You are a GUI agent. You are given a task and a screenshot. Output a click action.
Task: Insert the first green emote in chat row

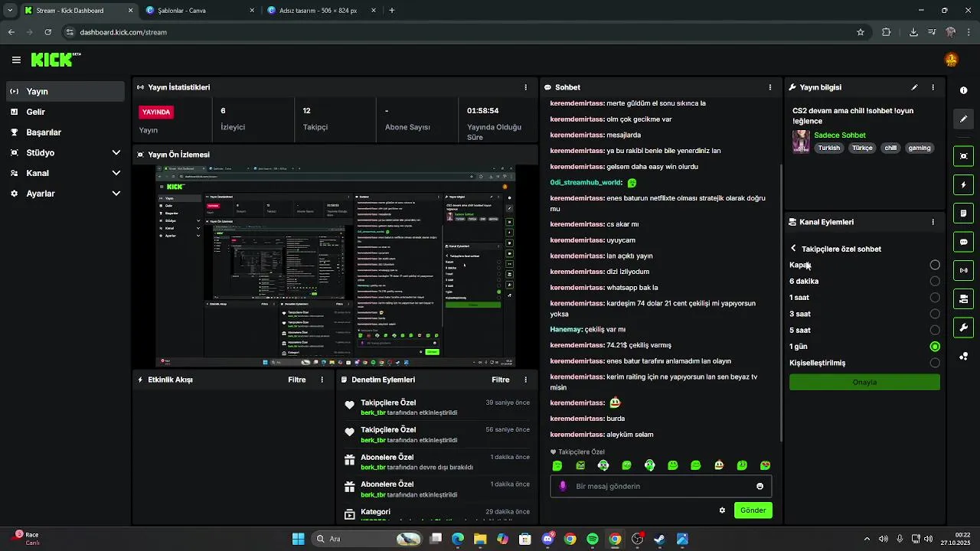click(x=557, y=465)
